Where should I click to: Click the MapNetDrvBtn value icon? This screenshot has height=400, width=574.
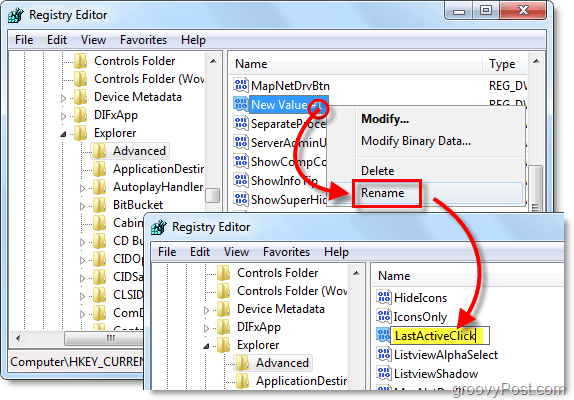pos(241,85)
